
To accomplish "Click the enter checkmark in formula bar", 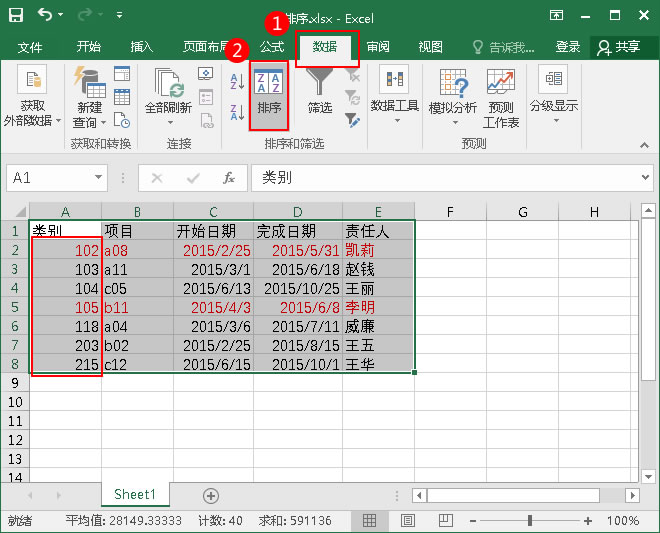I will pos(193,178).
